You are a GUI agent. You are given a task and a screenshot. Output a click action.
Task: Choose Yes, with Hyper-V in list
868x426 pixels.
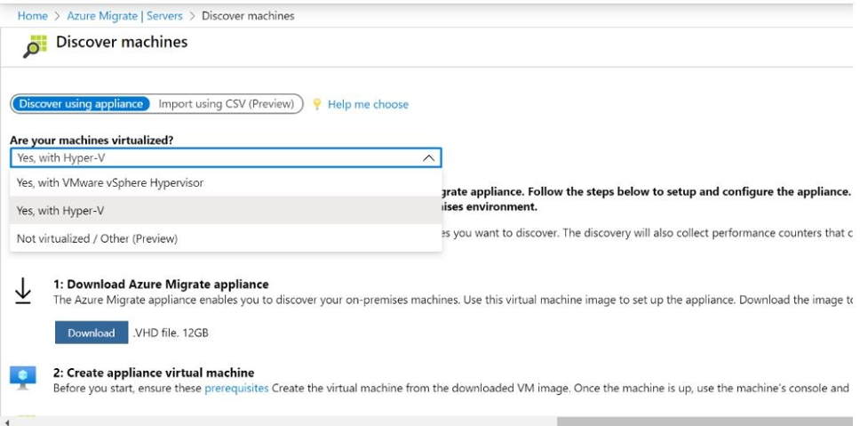(226, 211)
